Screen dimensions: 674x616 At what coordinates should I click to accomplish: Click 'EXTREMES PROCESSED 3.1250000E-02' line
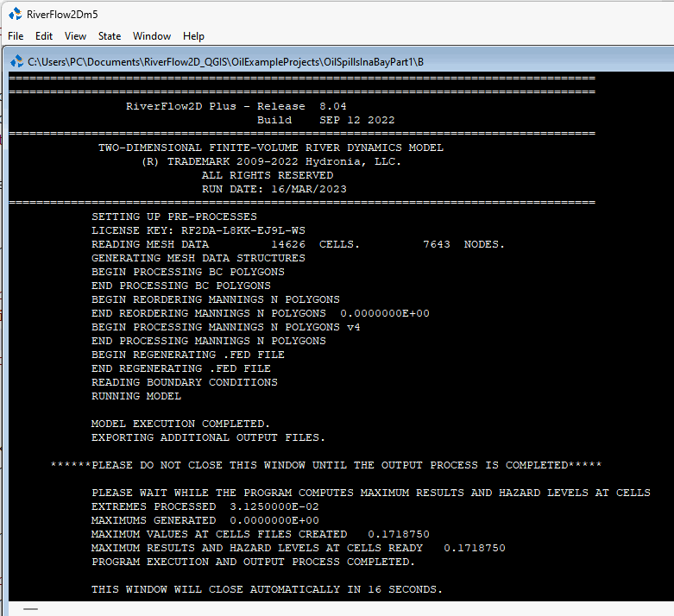(x=205, y=506)
